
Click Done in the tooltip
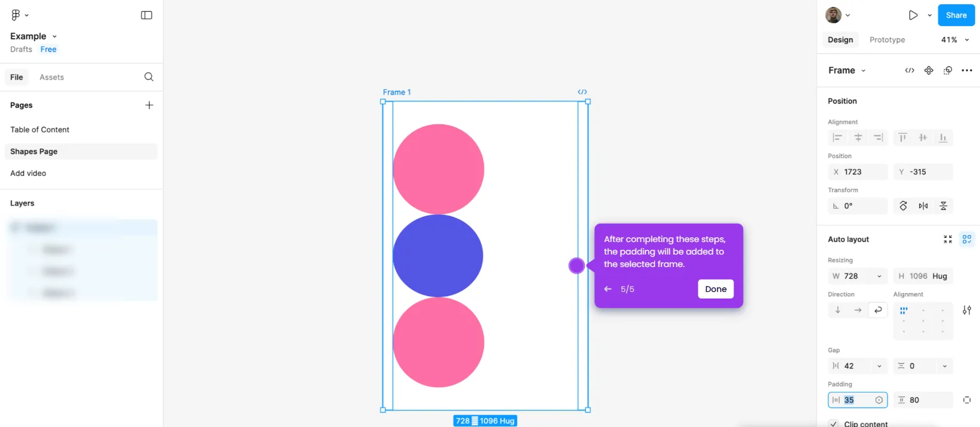click(716, 289)
